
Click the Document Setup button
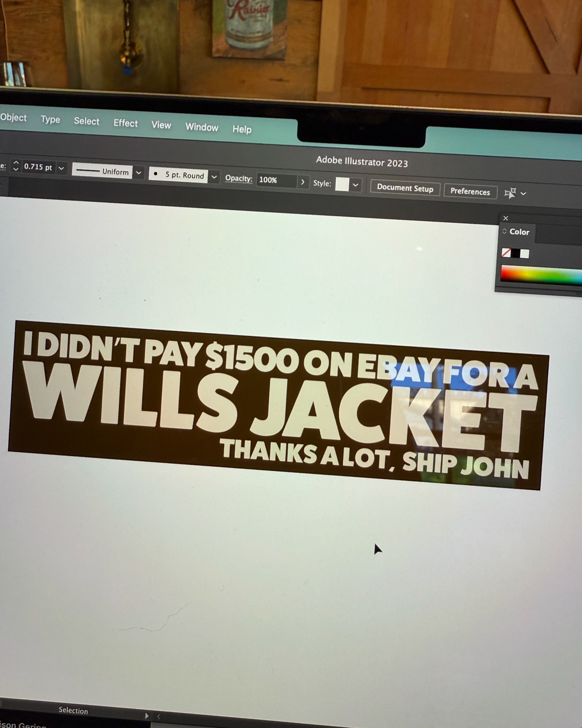[x=405, y=188]
